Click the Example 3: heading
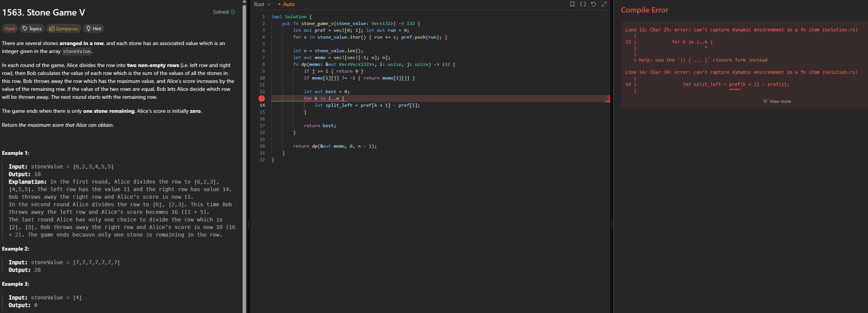 coord(16,284)
